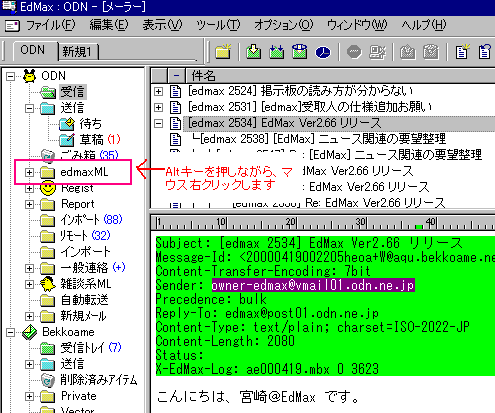Click the Reply-To edmax@post01.odn.ne.jp line
The image size is (495, 413).
point(267,313)
